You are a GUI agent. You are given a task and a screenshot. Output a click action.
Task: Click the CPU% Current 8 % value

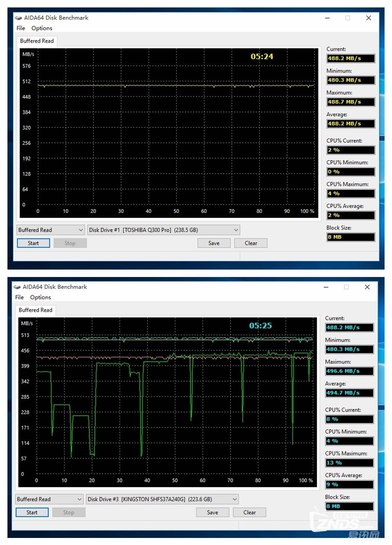349,419
